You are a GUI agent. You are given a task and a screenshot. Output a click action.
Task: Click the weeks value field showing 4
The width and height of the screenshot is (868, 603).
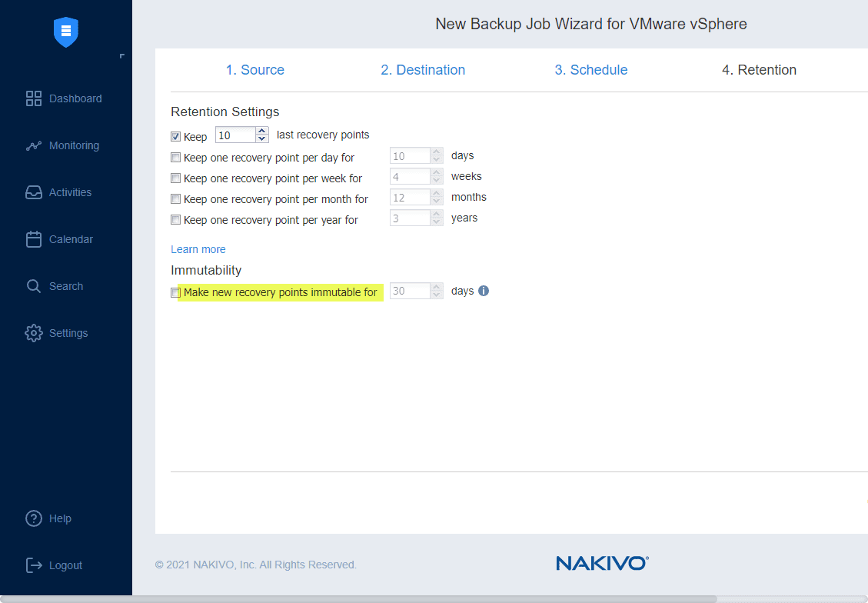tap(411, 177)
